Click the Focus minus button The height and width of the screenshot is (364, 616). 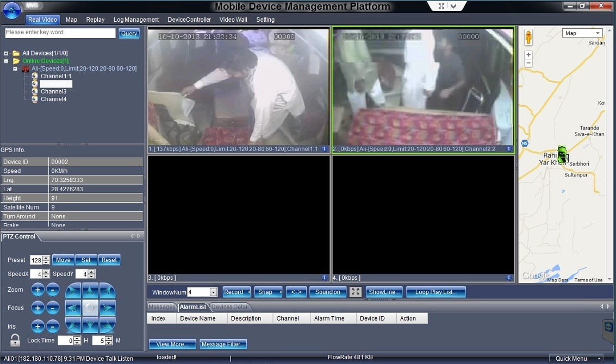pyautogui.click(x=53, y=308)
